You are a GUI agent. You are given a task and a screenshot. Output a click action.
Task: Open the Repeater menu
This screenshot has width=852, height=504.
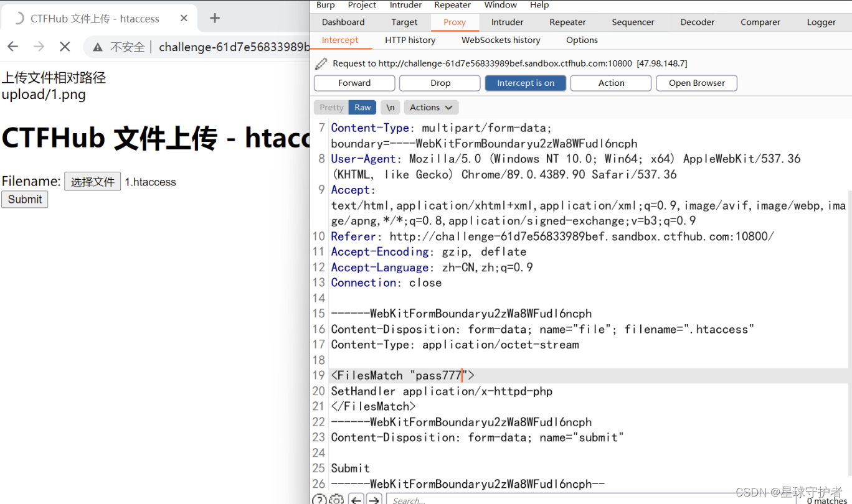(x=453, y=5)
